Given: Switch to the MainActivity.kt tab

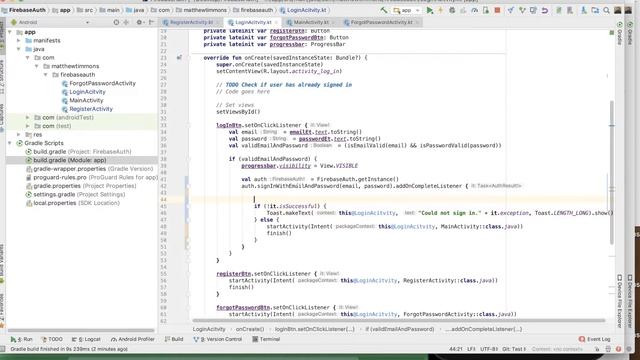Looking at the screenshot, I should [310, 22].
